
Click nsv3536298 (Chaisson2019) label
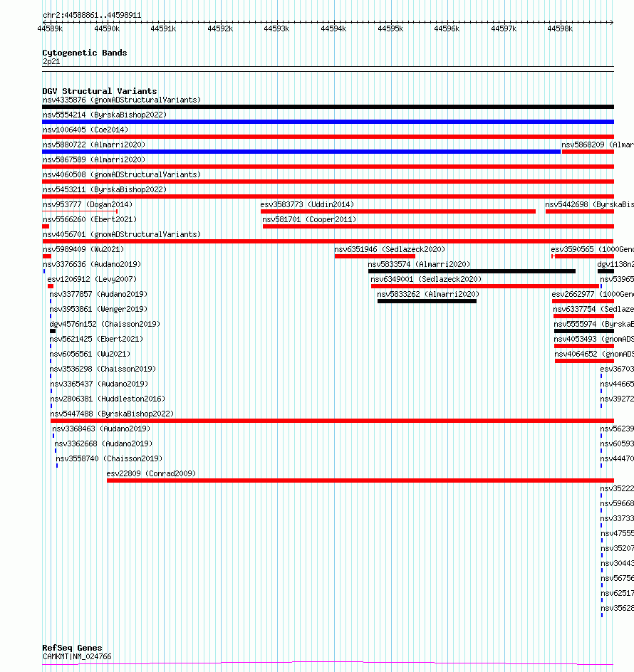(x=103, y=369)
